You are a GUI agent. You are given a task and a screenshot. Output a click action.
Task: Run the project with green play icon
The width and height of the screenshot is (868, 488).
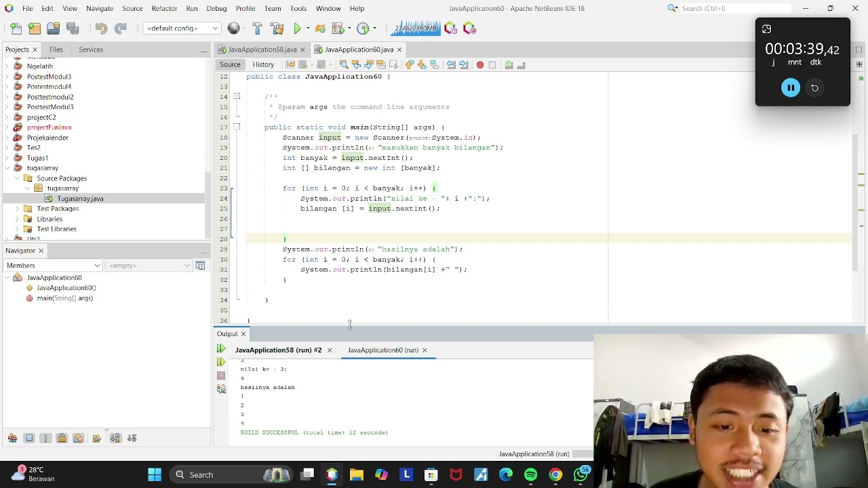[x=297, y=28]
